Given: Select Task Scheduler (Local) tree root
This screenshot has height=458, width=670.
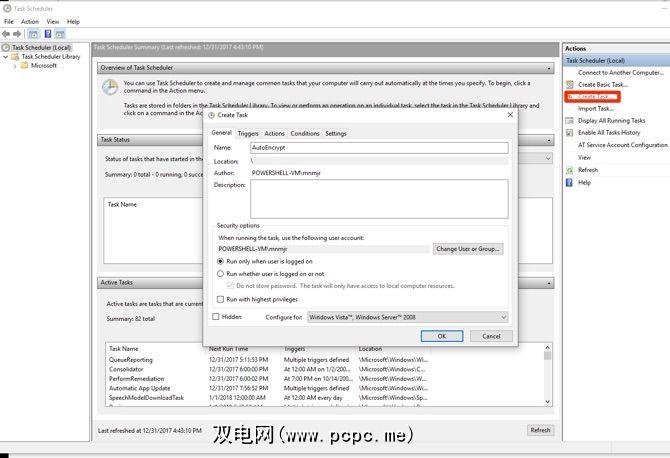Looking at the screenshot, I should coord(41,47).
